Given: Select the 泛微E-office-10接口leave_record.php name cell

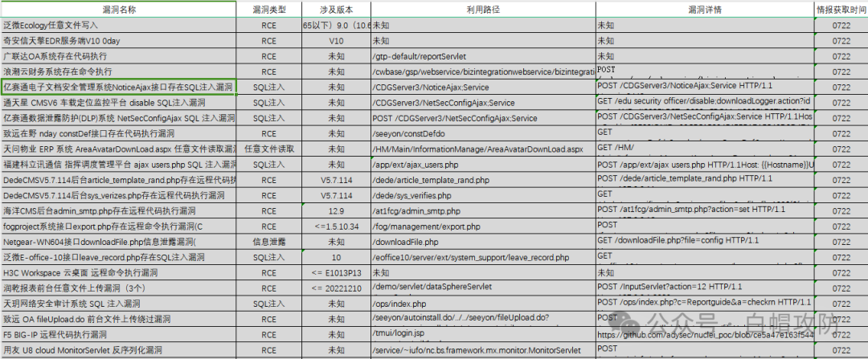Looking at the screenshot, I should (118, 258).
